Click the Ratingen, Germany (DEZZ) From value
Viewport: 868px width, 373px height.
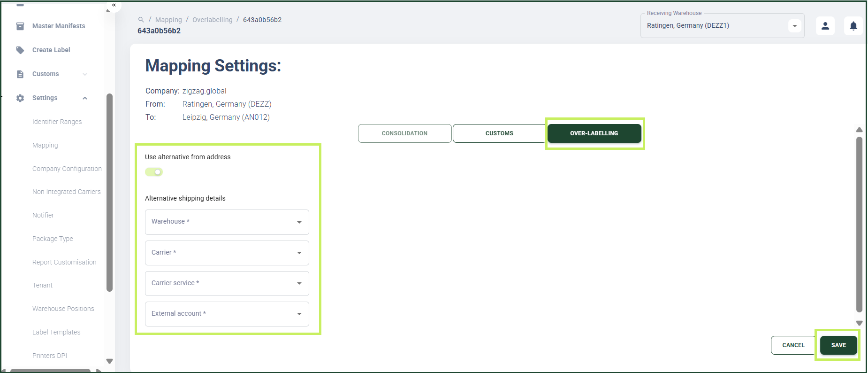click(x=227, y=104)
